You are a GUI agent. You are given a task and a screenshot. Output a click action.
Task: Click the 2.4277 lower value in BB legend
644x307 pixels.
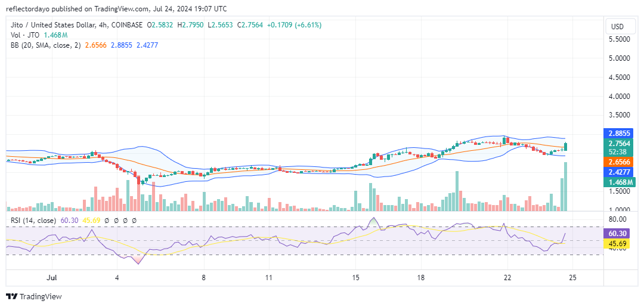[147, 45]
